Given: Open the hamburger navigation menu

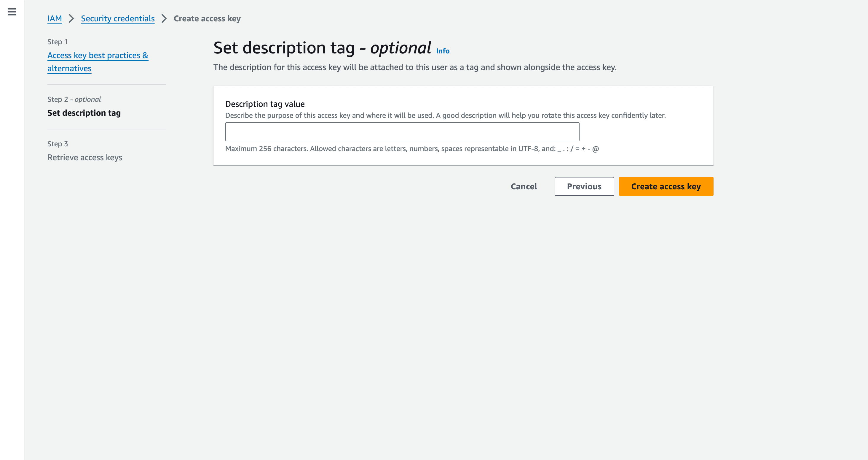Looking at the screenshot, I should pyautogui.click(x=12, y=12).
